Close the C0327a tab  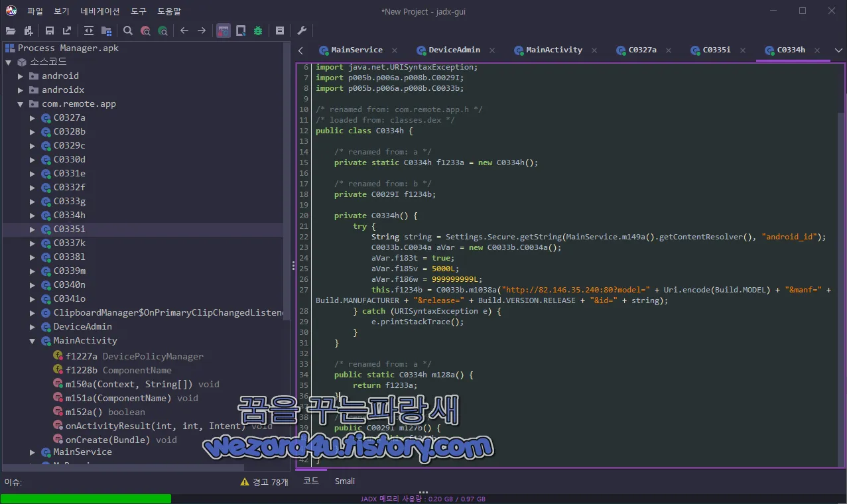coord(669,50)
